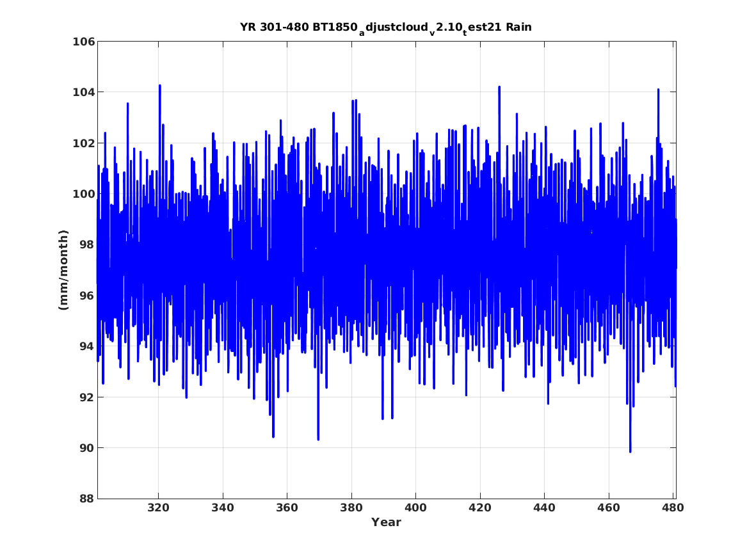Click x-axis tick label 340

[x=223, y=508]
